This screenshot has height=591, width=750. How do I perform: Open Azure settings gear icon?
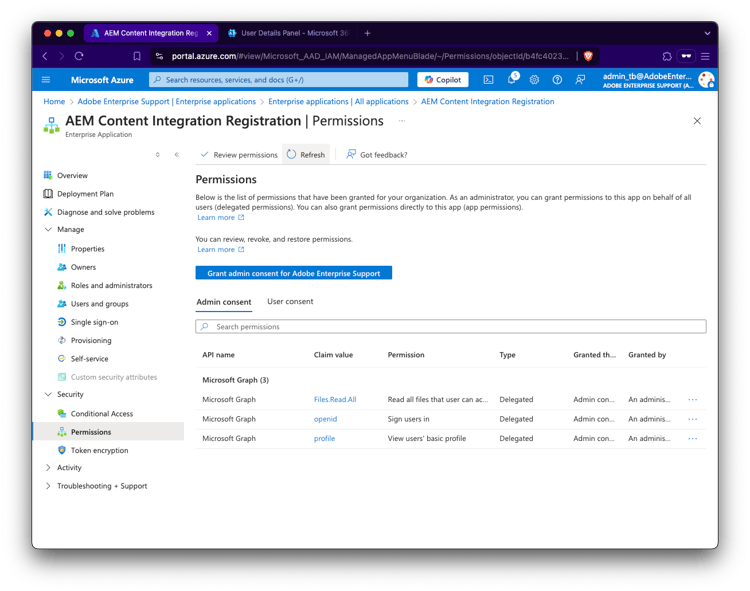(534, 80)
